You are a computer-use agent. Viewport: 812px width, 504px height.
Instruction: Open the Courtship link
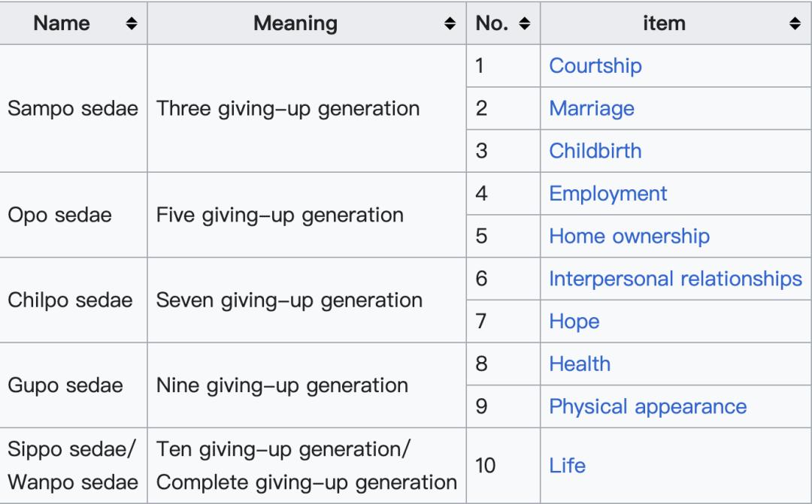[595, 65]
